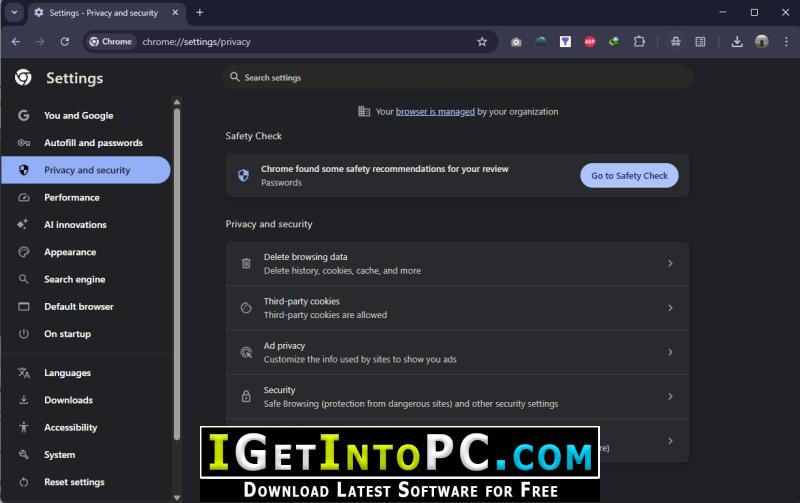
Task: Click the incognito-style extension icon
Action: [x=676, y=42]
